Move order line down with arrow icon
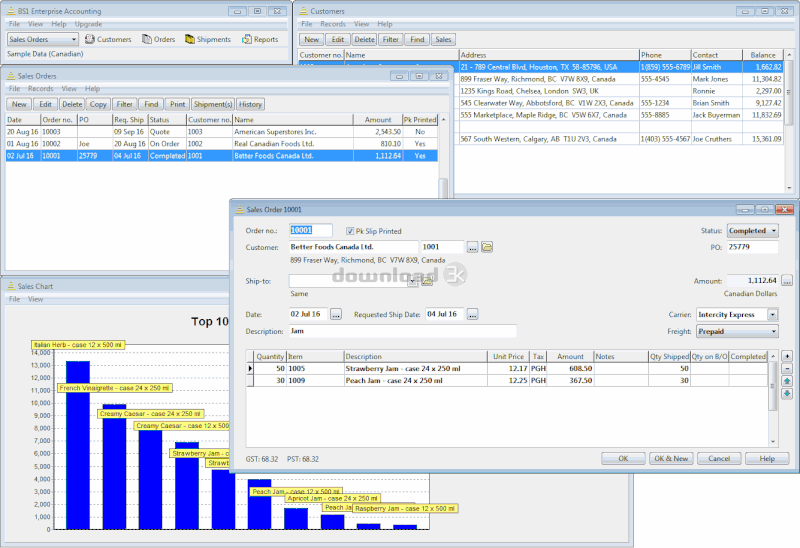The width and height of the screenshot is (800, 548). click(787, 393)
